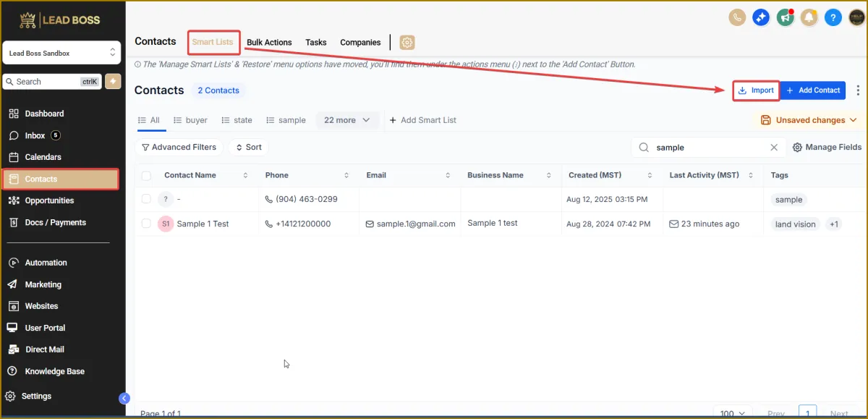Open the Sample 1 Test contact name
This screenshot has height=419, width=868.
(x=203, y=224)
